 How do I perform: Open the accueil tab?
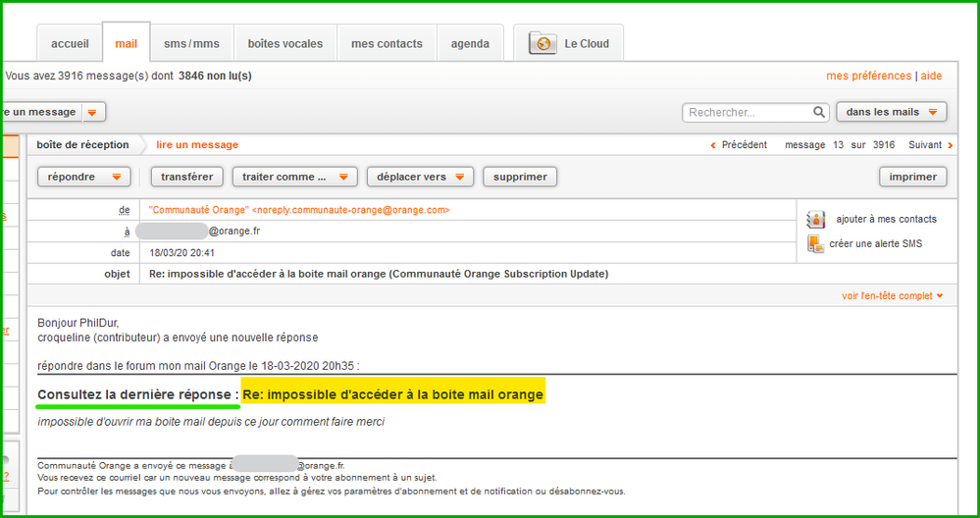(70, 44)
